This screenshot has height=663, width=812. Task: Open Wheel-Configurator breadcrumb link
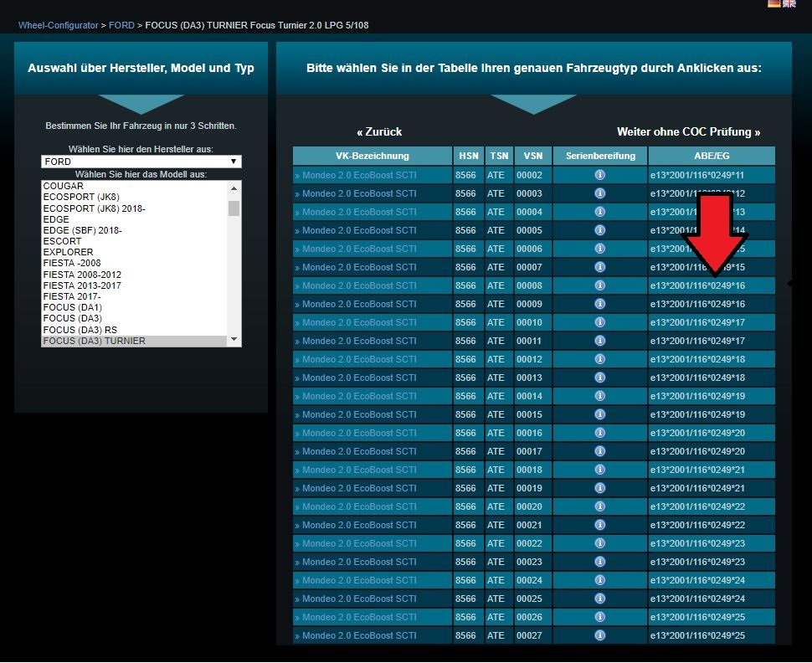(x=58, y=25)
